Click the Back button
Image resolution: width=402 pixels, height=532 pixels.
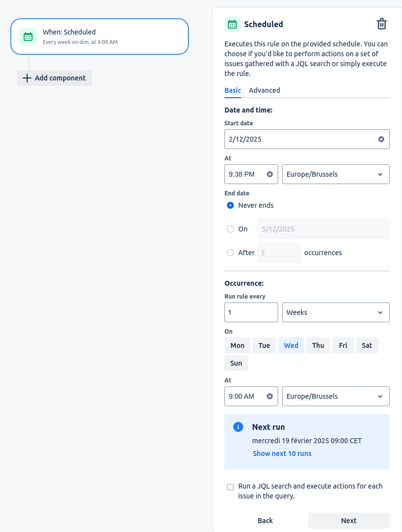pos(265,521)
